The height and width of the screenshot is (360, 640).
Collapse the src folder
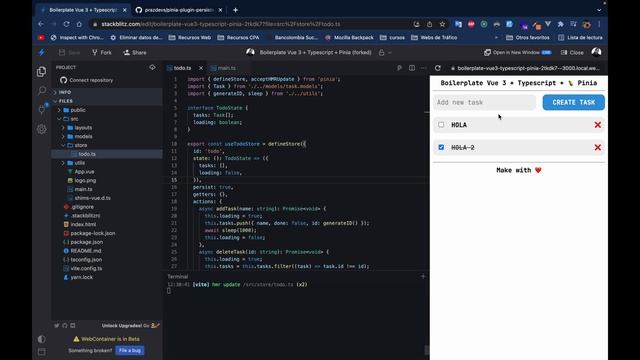click(74, 119)
